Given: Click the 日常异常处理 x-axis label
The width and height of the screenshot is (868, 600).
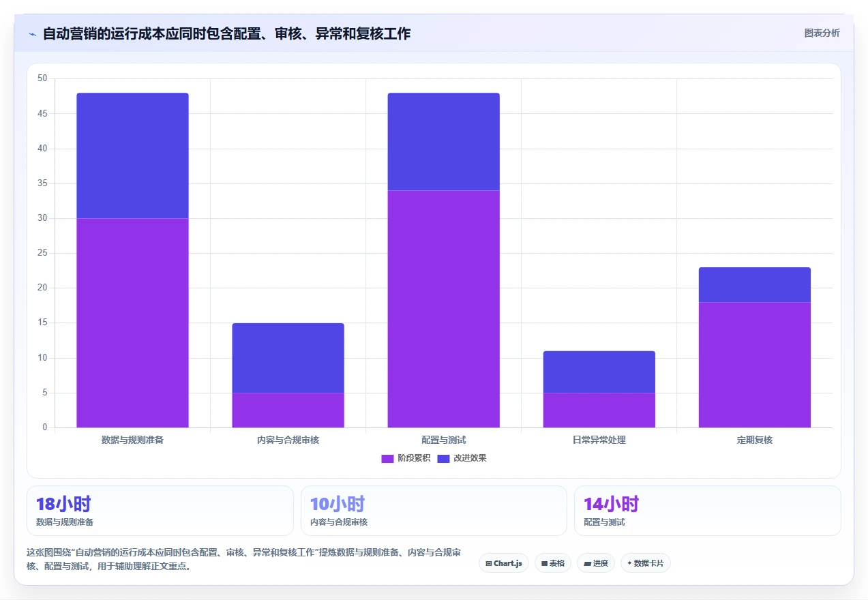Looking at the screenshot, I should [x=599, y=440].
